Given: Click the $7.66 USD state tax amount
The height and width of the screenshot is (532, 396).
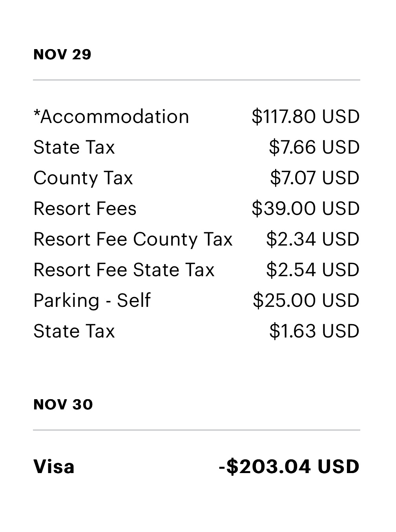Looking at the screenshot, I should pyautogui.click(x=314, y=147).
